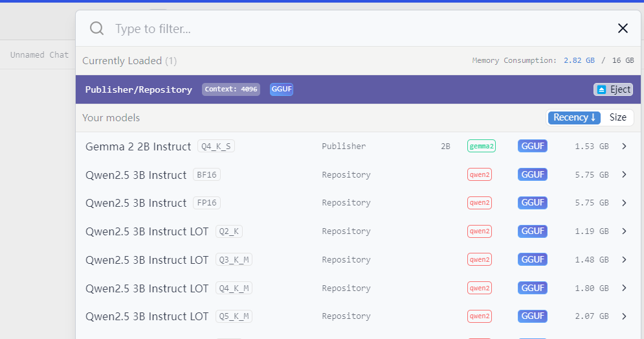Click GGUF badge in BF16 row
The height and width of the screenshot is (339, 644).
532,174
